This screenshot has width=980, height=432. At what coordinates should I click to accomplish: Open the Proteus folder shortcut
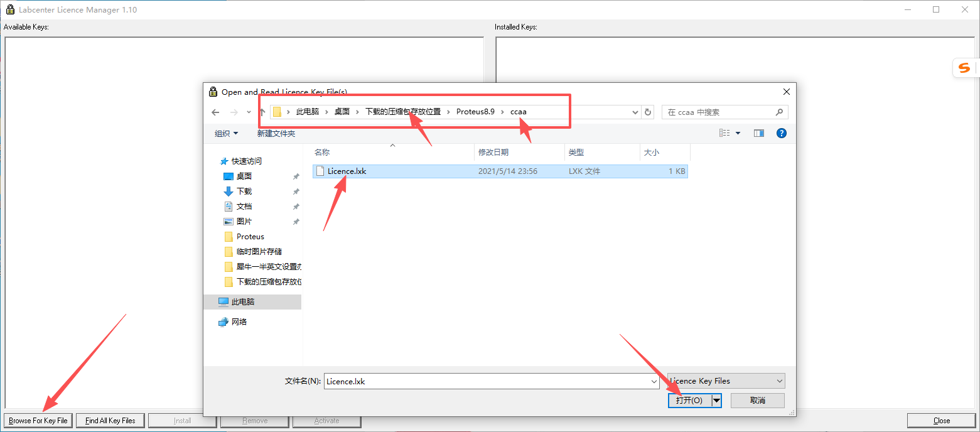250,237
